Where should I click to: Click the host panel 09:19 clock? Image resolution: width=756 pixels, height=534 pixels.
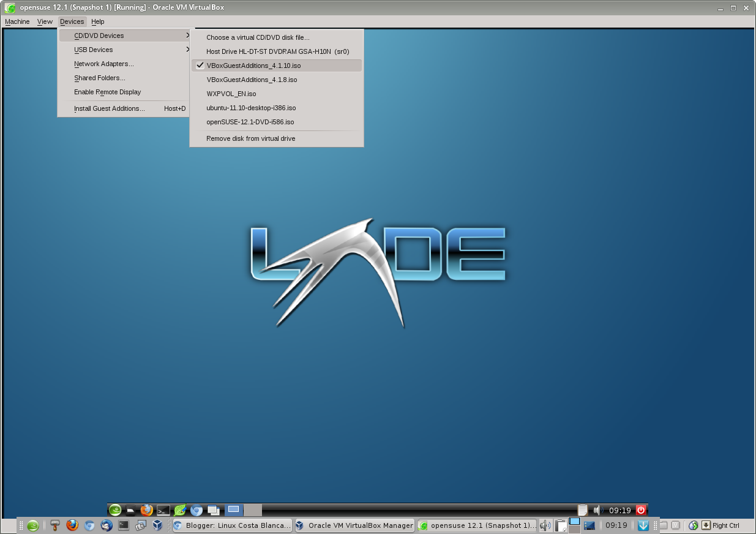click(x=616, y=525)
